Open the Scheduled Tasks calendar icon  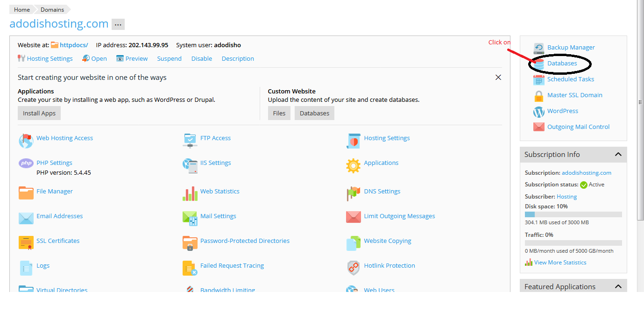point(538,79)
